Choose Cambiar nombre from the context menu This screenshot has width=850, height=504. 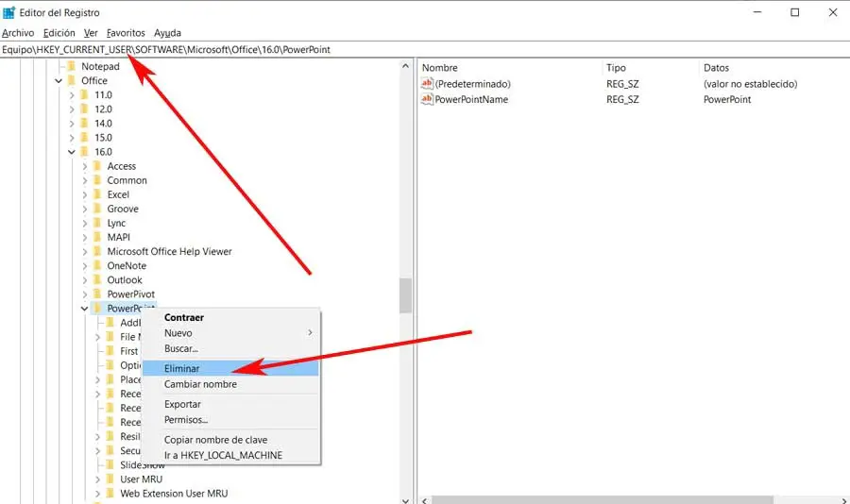230,384
